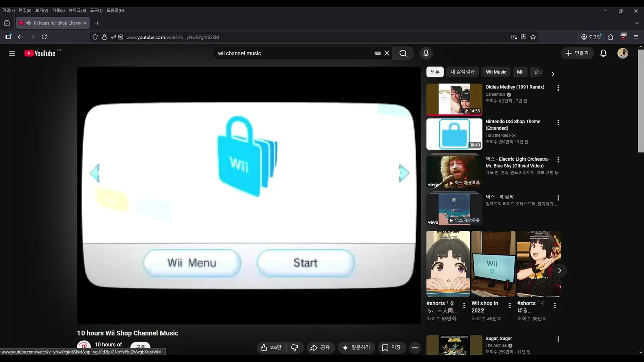Go to the YouTube home logo
This screenshot has height=362, width=644.
[x=40, y=53]
